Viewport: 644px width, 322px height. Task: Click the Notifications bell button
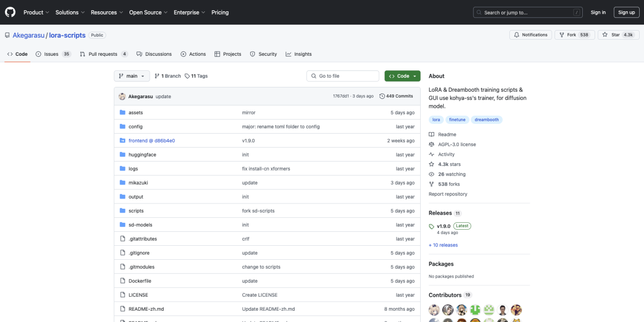(x=530, y=35)
